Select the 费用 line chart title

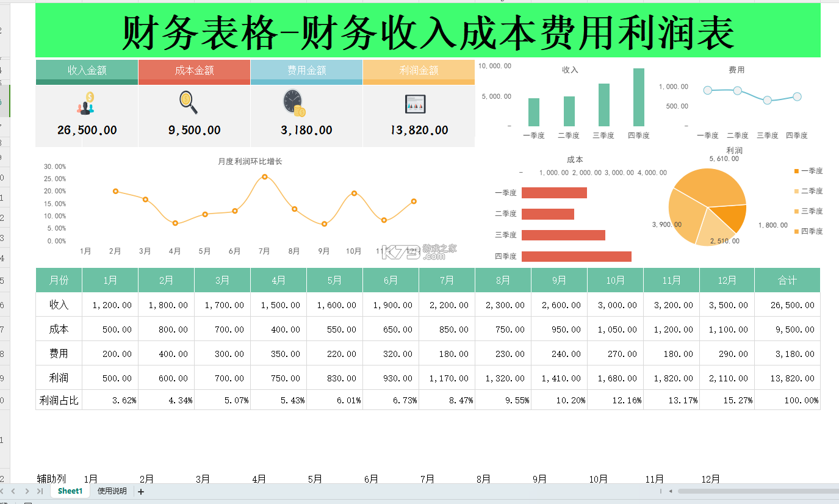(x=736, y=70)
